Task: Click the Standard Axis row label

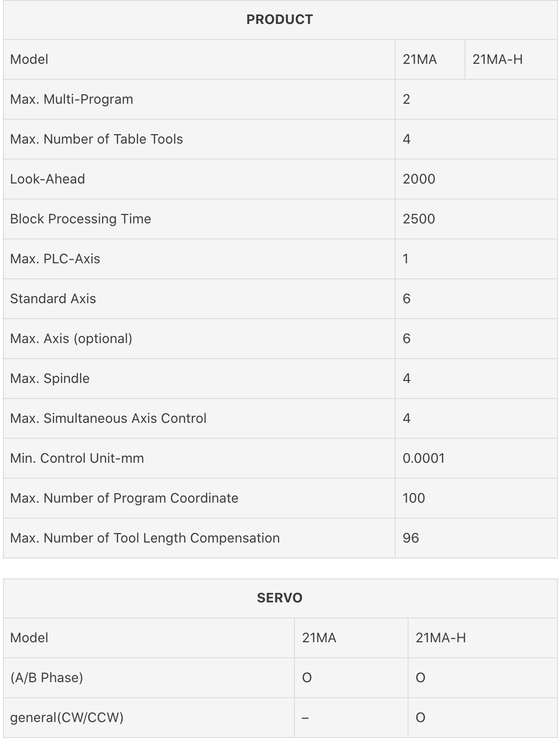Action: [x=53, y=299]
